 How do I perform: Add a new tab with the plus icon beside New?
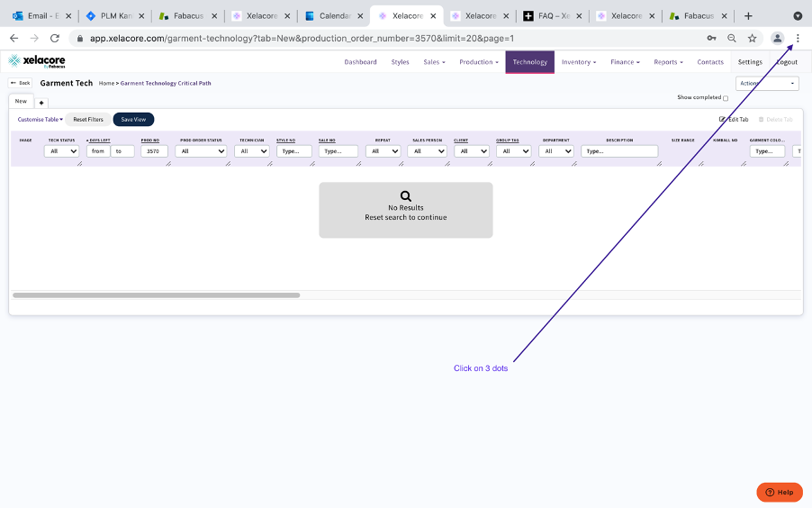(41, 103)
